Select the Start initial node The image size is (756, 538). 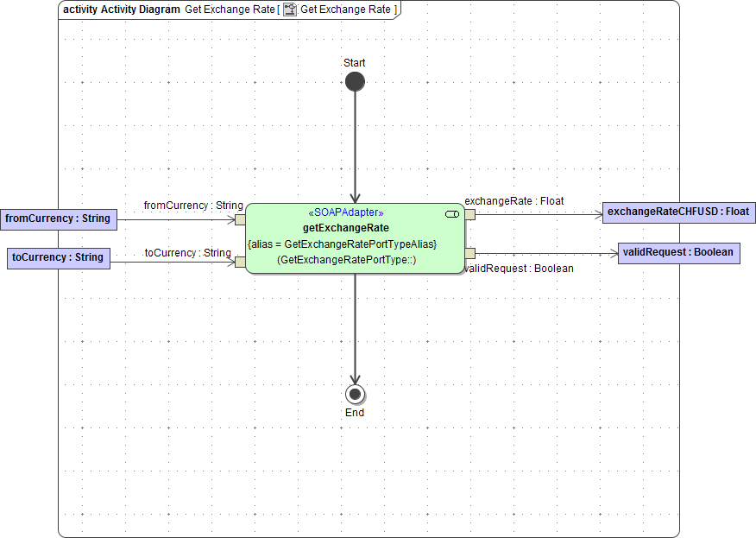click(x=355, y=81)
